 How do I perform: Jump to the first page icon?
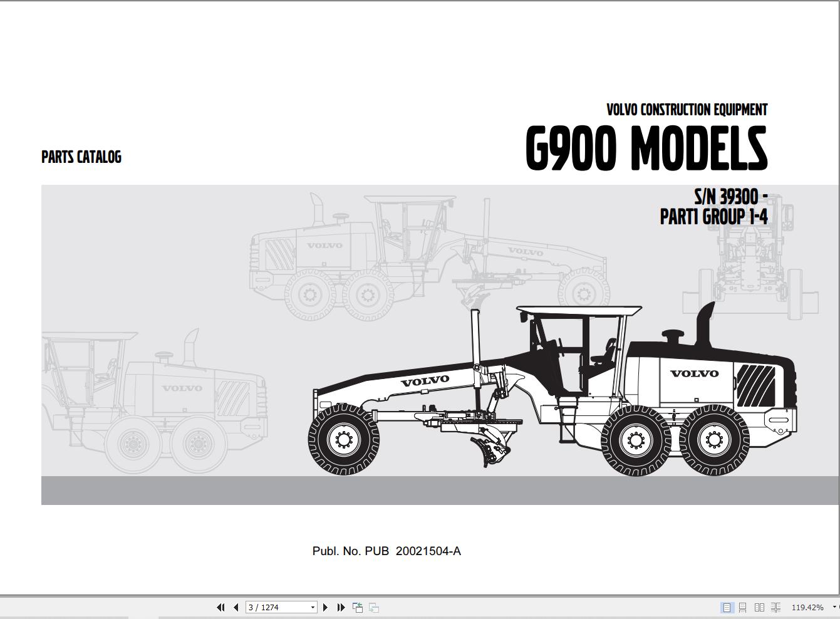tap(220, 607)
